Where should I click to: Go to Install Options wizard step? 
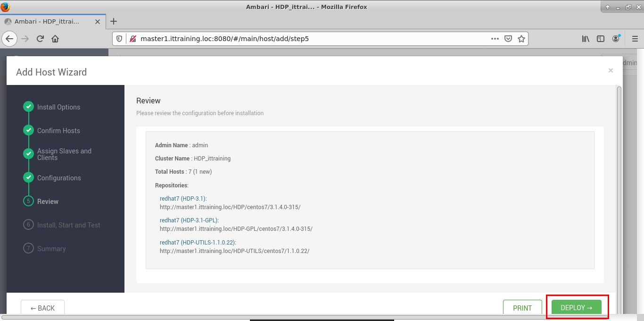58,107
